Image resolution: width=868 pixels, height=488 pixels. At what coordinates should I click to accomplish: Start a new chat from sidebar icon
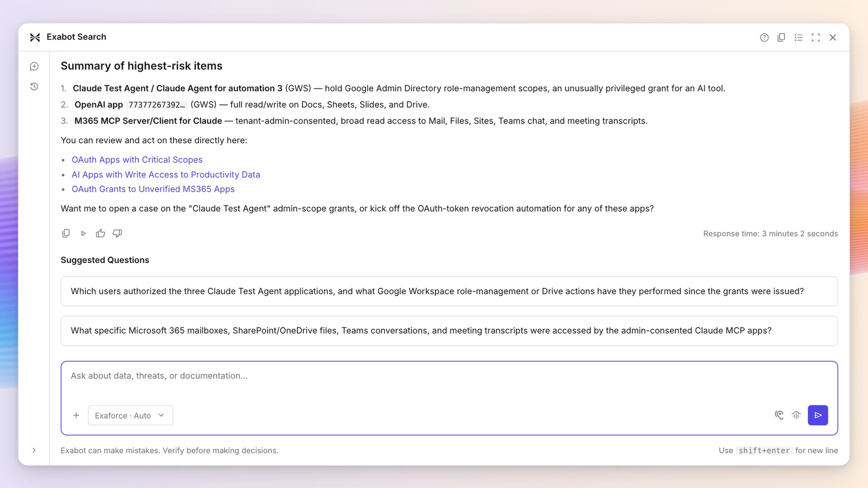[34, 66]
